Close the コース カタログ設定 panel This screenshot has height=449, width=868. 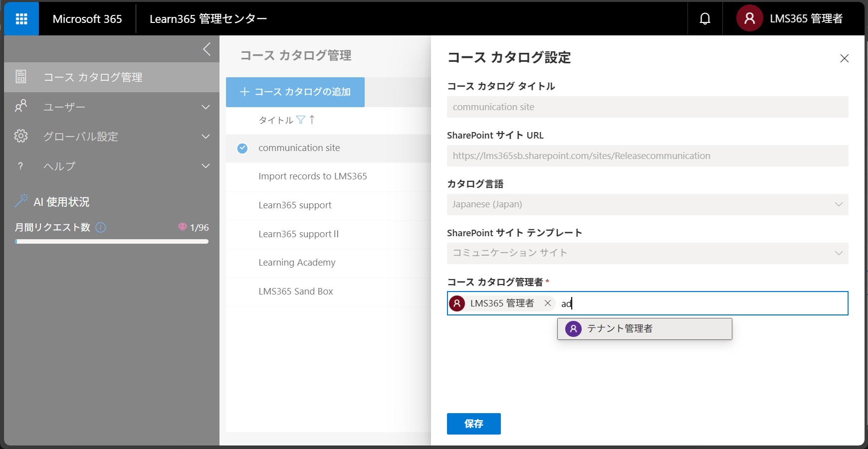tap(844, 58)
